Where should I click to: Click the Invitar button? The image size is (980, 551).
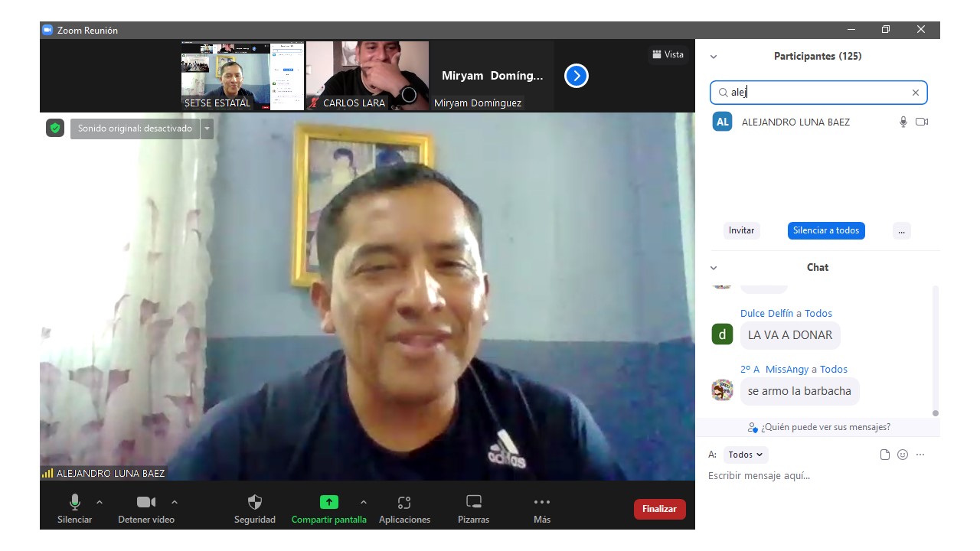[741, 230]
